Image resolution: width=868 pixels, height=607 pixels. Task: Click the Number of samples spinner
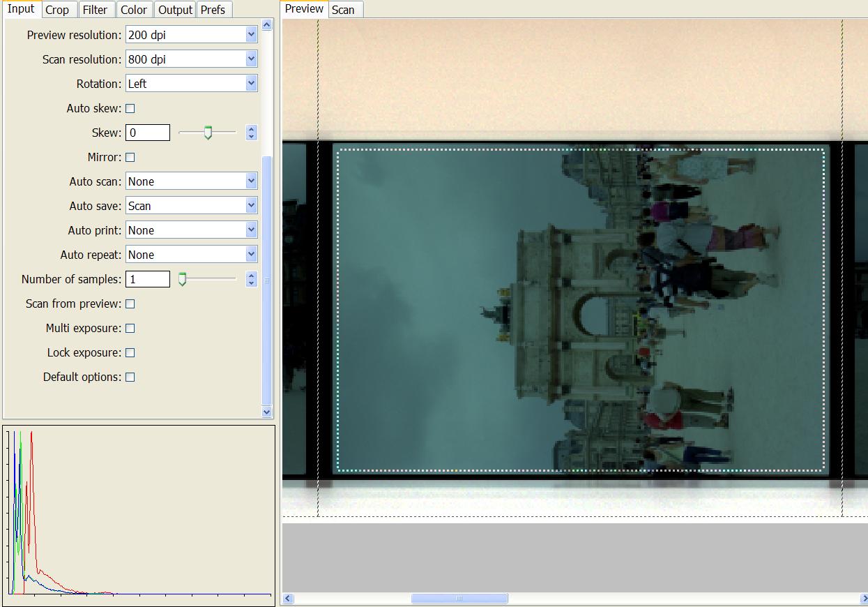[x=252, y=279]
